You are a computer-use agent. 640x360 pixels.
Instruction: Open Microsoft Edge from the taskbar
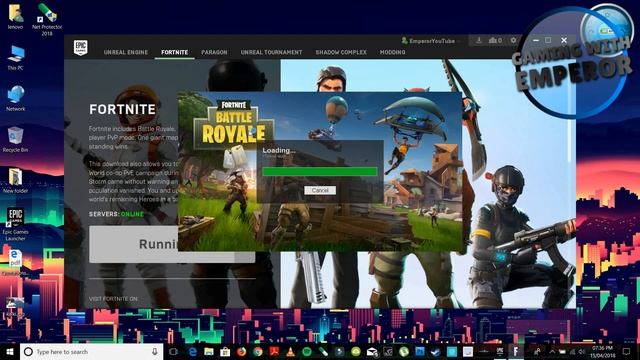[x=192, y=351]
